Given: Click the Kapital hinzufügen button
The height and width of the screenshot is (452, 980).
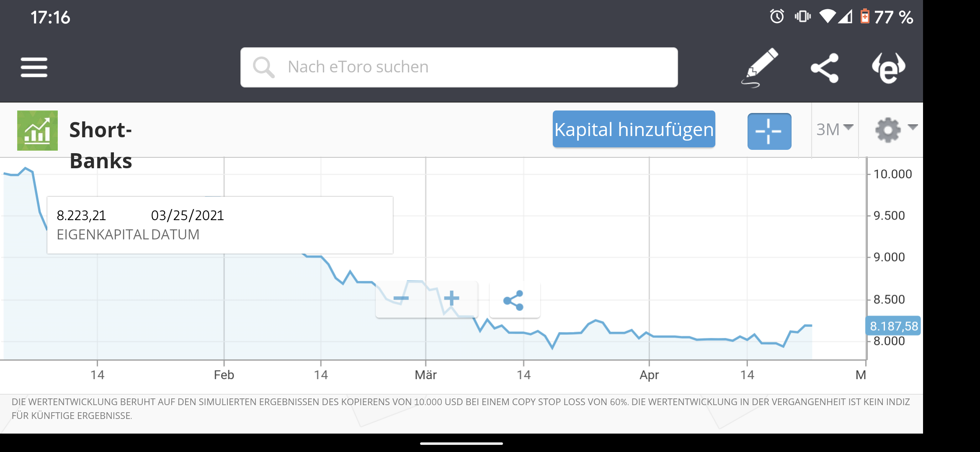Looking at the screenshot, I should point(634,129).
